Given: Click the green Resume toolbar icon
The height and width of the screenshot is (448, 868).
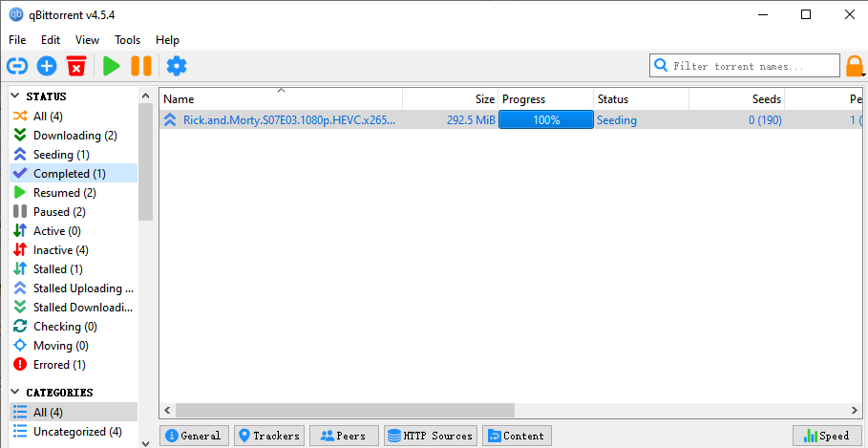Looking at the screenshot, I should (112, 66).
